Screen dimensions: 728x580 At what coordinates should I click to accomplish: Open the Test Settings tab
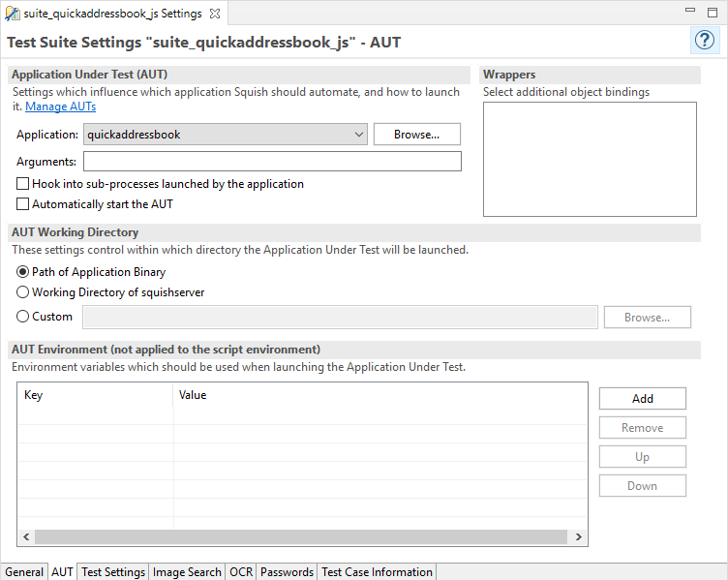[x=113, y=572]
